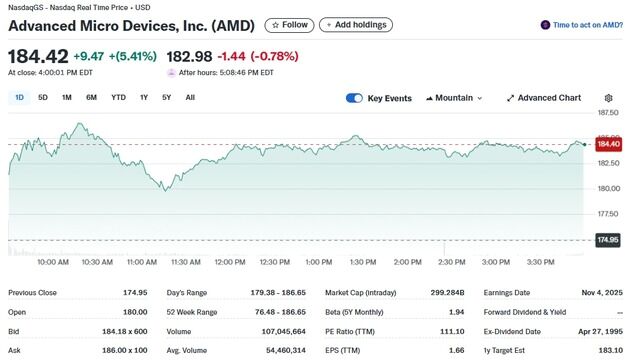This screenshot has width=628, height=361.
Task: Select the 1M time range tab
Action: (x=67, y=97)
